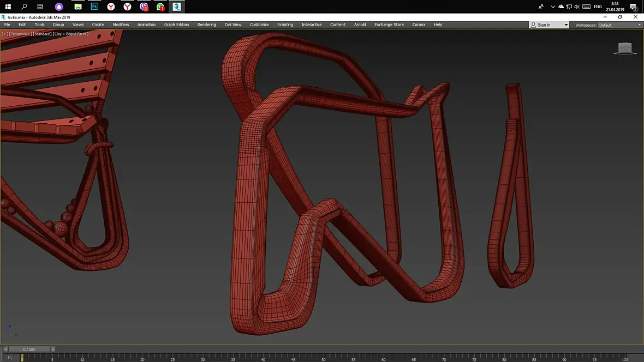Click the 0 / 100 time slider handle
Image resolution: width=644 pixels, height=362 pixels.
(x=29, y=349)
